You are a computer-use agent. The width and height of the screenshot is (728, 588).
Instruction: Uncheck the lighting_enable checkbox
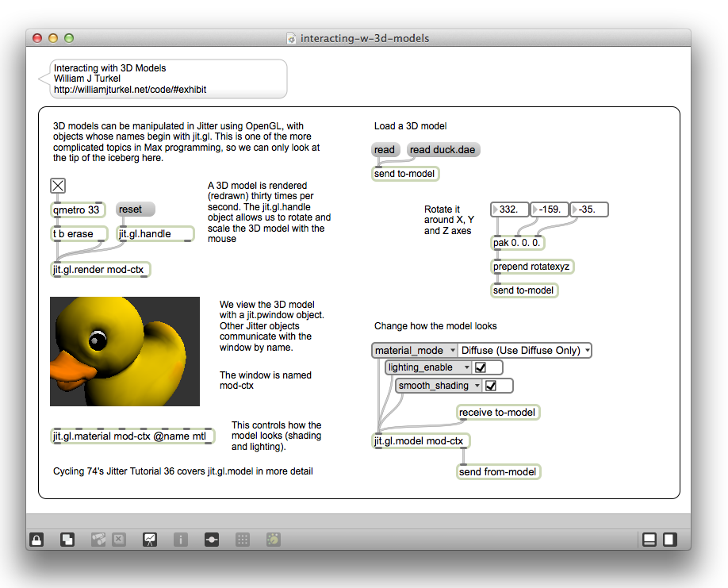pos(481,367)
